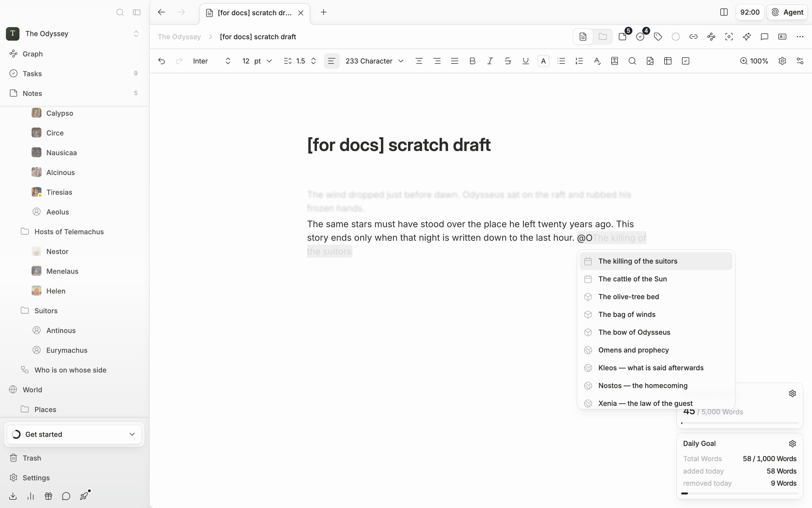Open a new tab with plus icon

pyautogui.click(x=323, y=12)
